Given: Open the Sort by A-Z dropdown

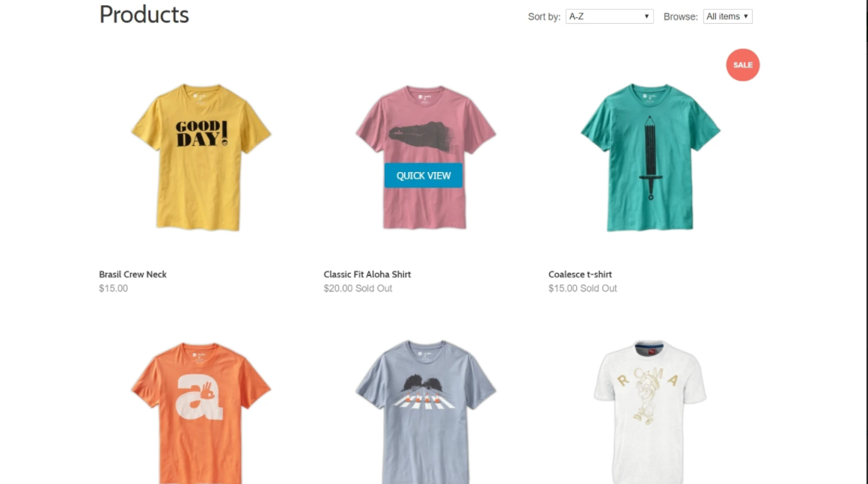Looking at the screenshot, I should [609, 16].
